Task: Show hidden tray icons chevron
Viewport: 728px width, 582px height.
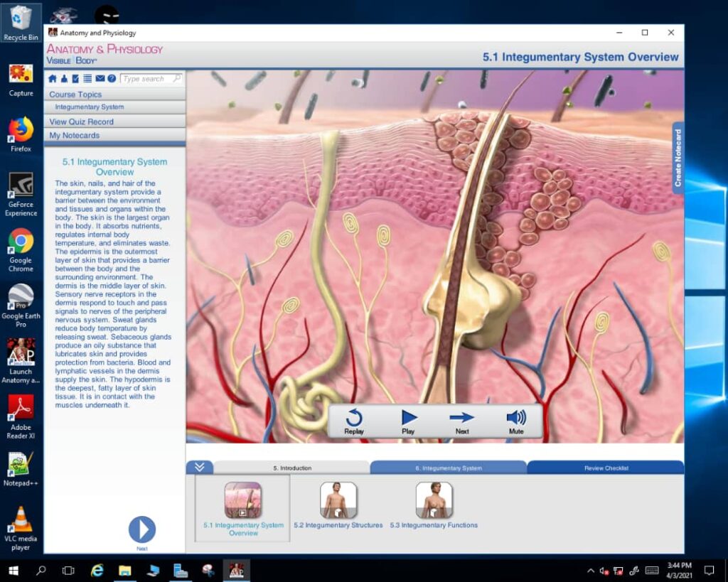Action: coord(591,571)
